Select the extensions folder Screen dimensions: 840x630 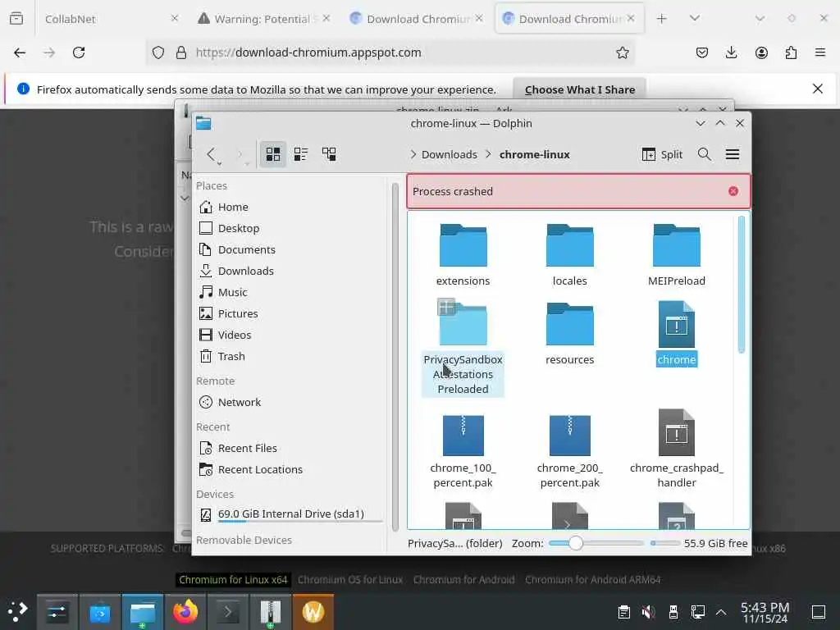pos(463,254)
